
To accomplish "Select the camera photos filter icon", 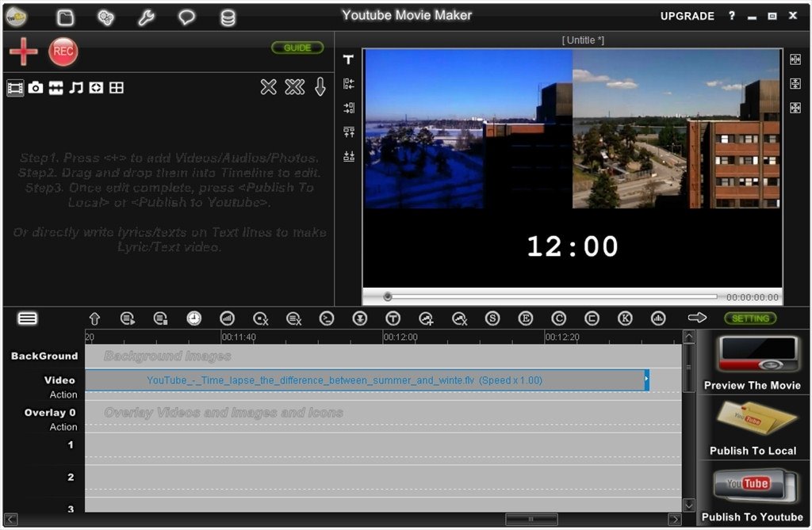I will (36, 88).
